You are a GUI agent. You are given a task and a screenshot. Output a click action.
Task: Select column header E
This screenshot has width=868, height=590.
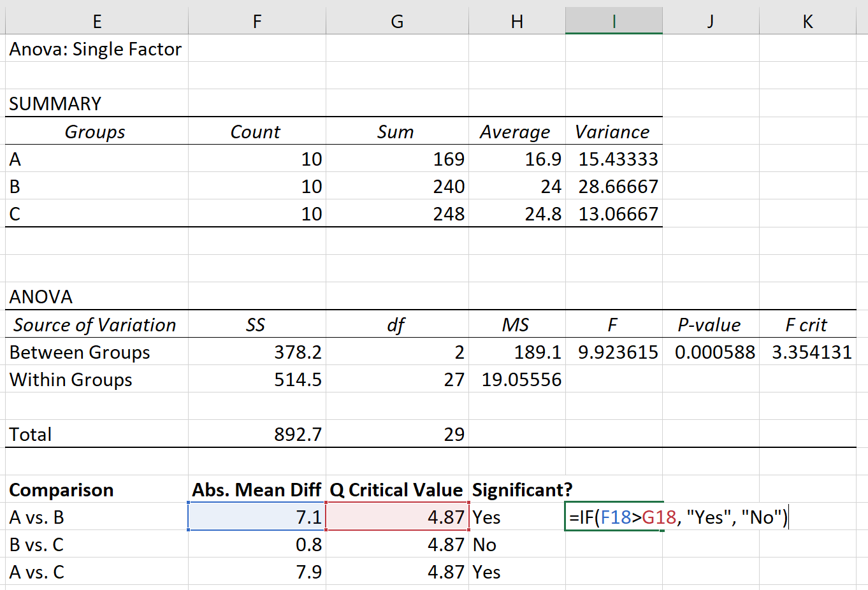click(97, 21)
